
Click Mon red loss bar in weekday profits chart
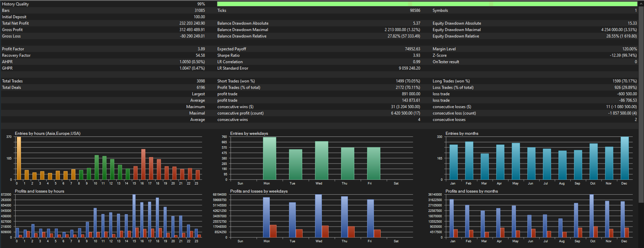273,231
